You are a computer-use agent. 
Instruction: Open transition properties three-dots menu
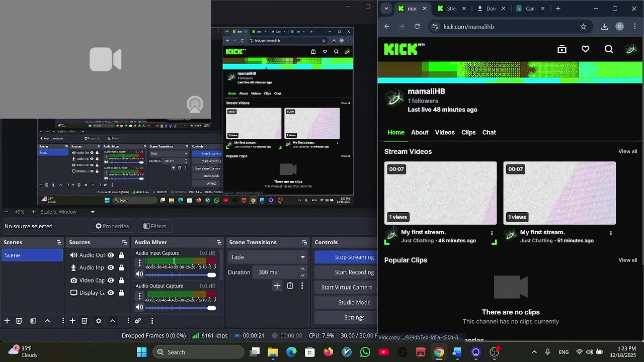302,286
